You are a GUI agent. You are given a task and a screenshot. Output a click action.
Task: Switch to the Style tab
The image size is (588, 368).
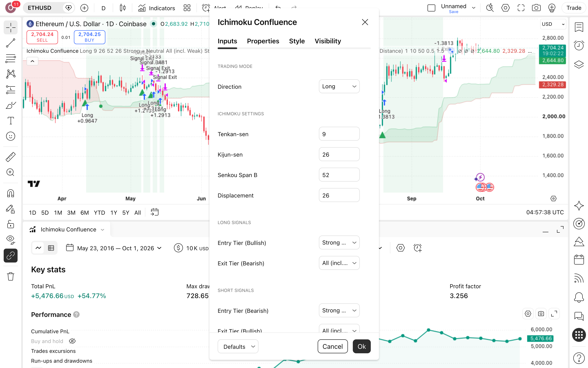coord(297,41)
